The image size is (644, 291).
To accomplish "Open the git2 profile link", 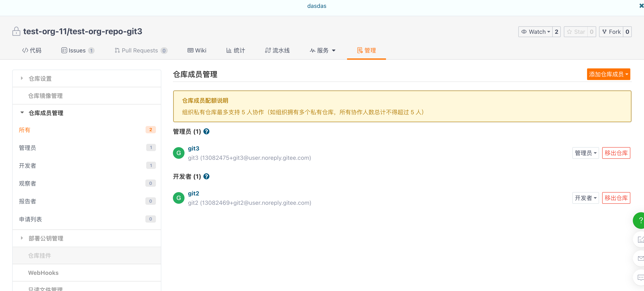I will pyautogui.click(x=193, y=193).
